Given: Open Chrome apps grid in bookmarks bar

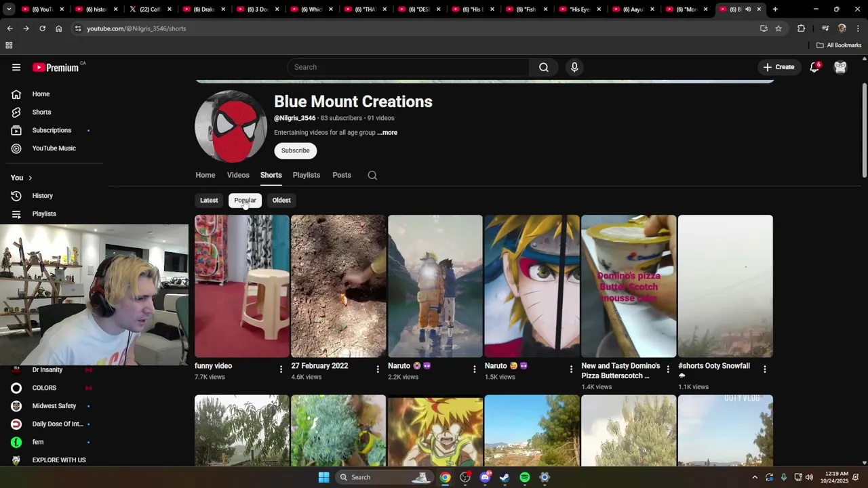Looking at the screenshot, I should (9, 45).
